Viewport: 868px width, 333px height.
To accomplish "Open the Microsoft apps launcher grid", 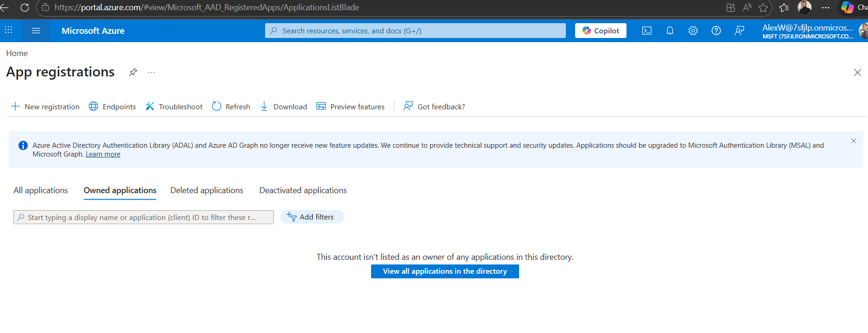I will (8, 31).
